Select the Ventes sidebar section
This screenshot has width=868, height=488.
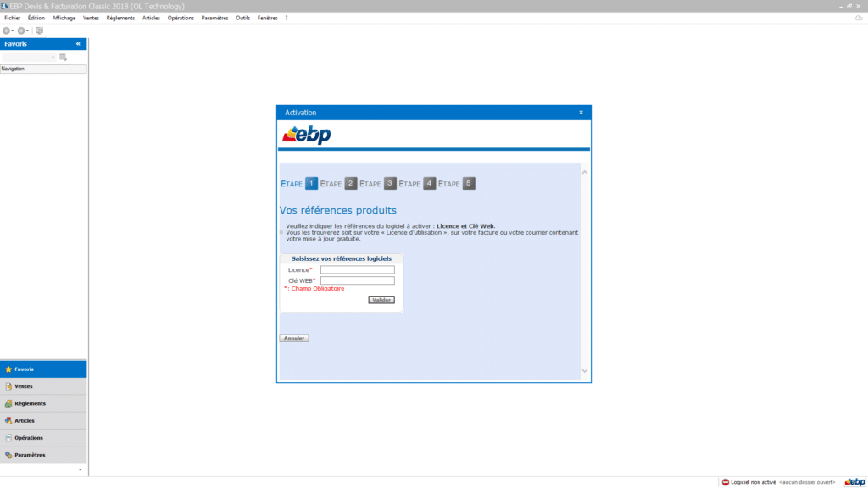(x=43, y=386)
